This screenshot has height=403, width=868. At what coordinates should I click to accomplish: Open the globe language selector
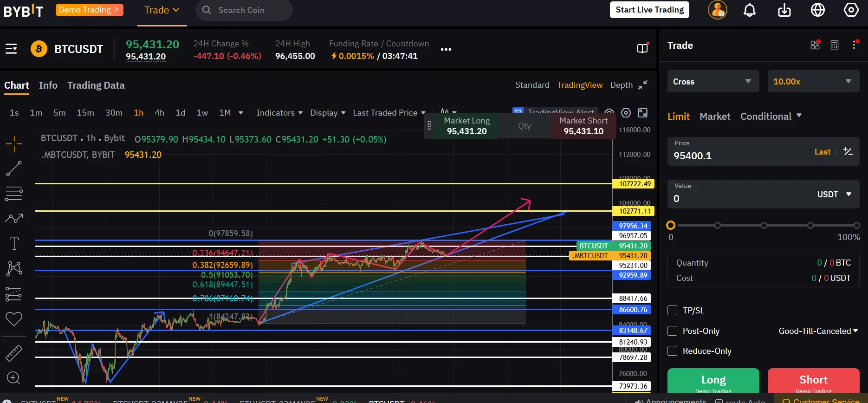(x=818, y=10)
